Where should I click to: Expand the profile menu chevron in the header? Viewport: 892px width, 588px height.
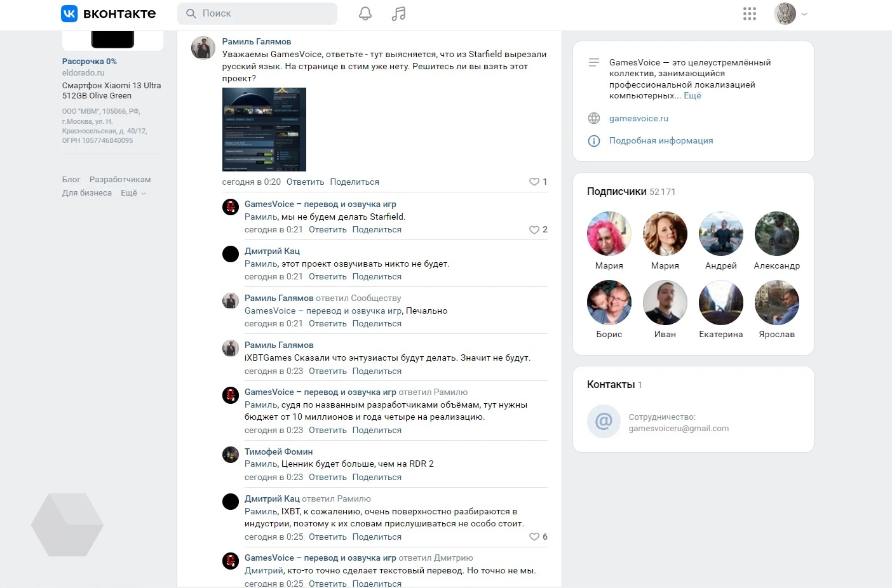[804, 14]
